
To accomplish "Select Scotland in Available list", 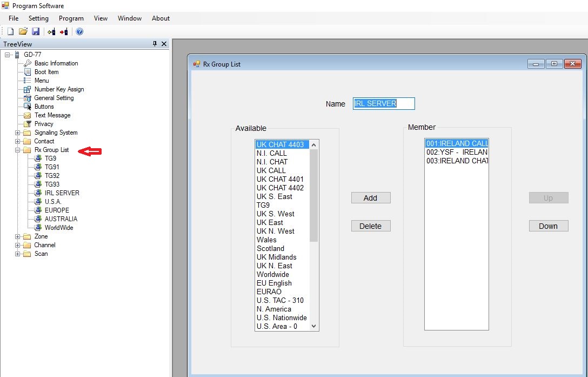I will pyautogui.click(x=282, y=248).
